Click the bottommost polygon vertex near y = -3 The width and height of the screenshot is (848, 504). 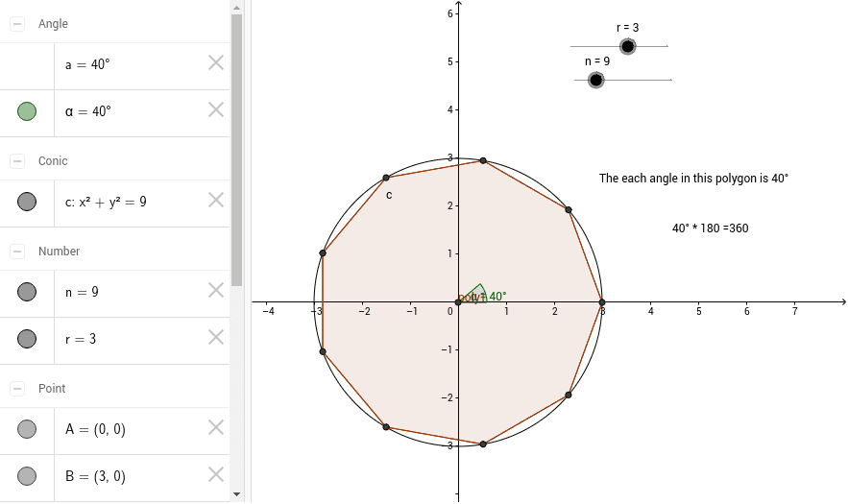pos(483,444)
